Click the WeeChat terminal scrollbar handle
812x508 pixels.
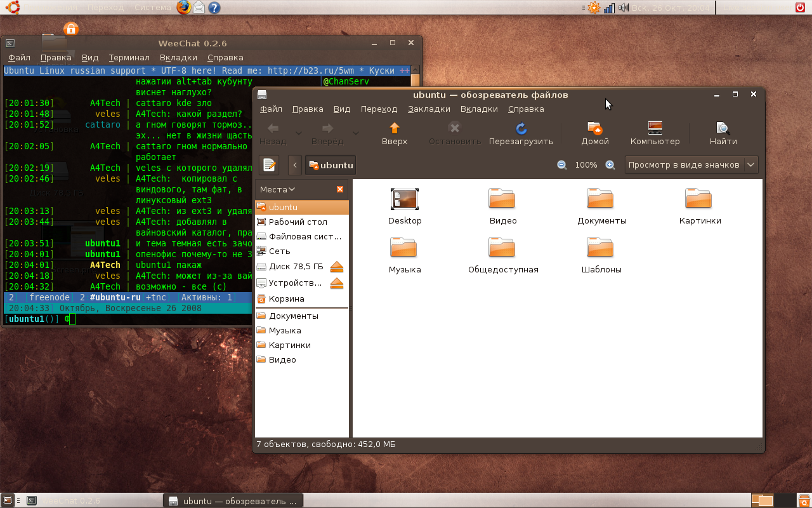415,80
